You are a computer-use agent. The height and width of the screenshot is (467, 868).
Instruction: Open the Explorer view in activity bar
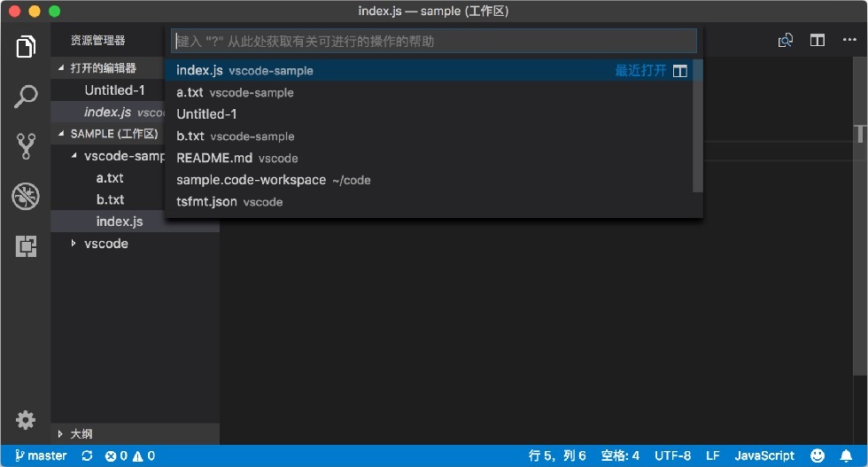[26, 46]
